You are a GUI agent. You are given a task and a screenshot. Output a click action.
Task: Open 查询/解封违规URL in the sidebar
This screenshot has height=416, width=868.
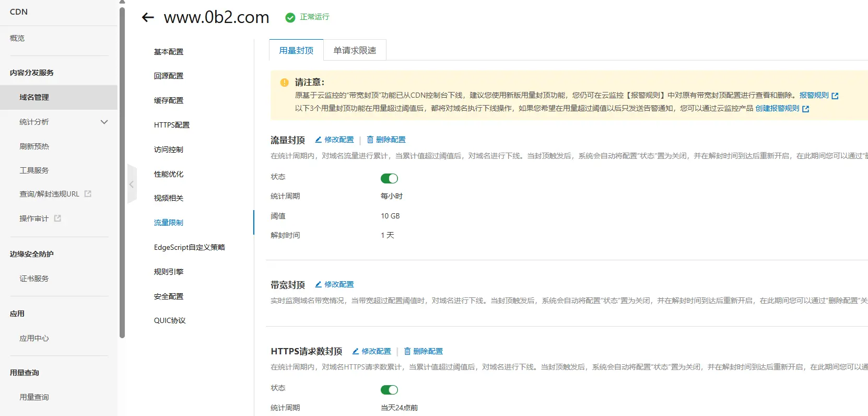(49, 194)
